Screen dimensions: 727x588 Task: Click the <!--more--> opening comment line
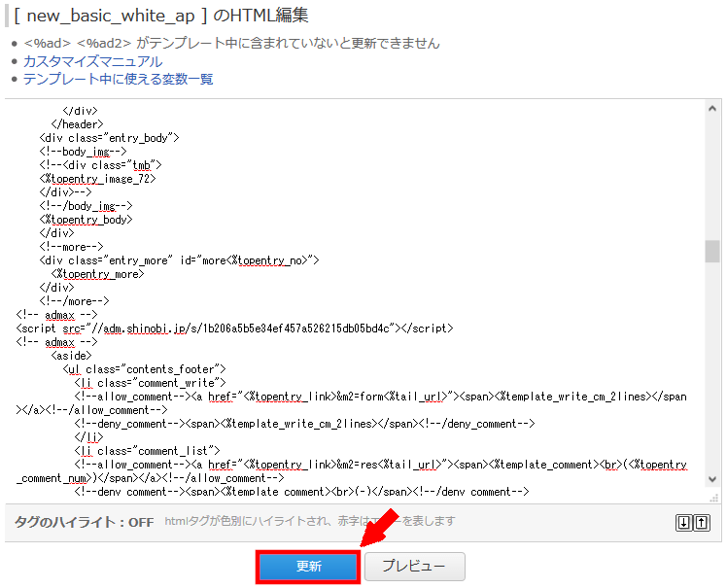71,247
